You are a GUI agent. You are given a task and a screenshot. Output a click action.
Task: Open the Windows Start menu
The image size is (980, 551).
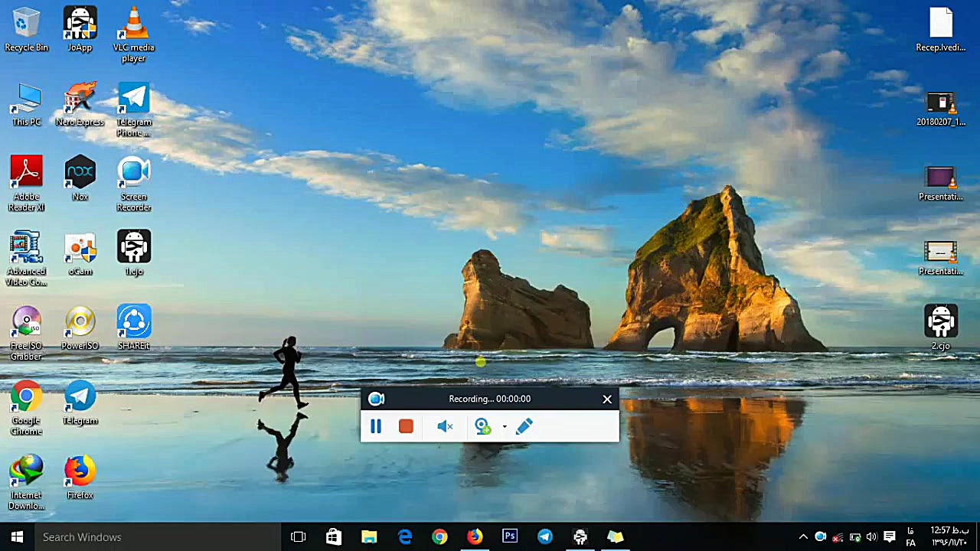click(17, 537)
